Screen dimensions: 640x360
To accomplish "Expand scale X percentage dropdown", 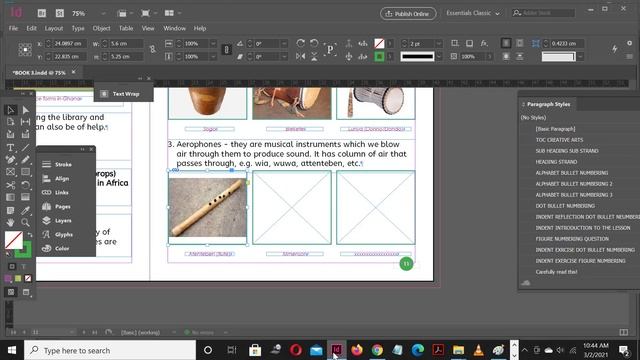I will tap(213, 43).
